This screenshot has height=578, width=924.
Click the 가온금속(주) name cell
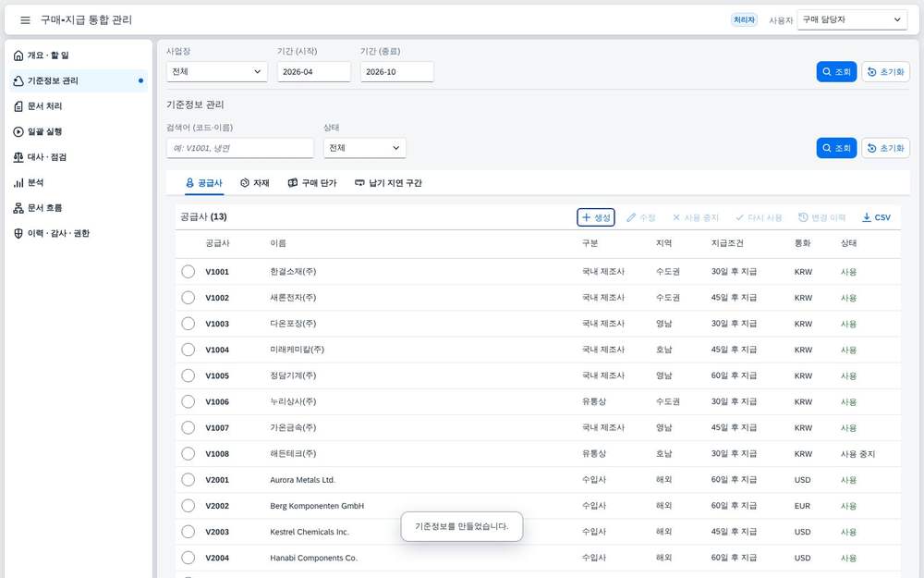point(293,427)
